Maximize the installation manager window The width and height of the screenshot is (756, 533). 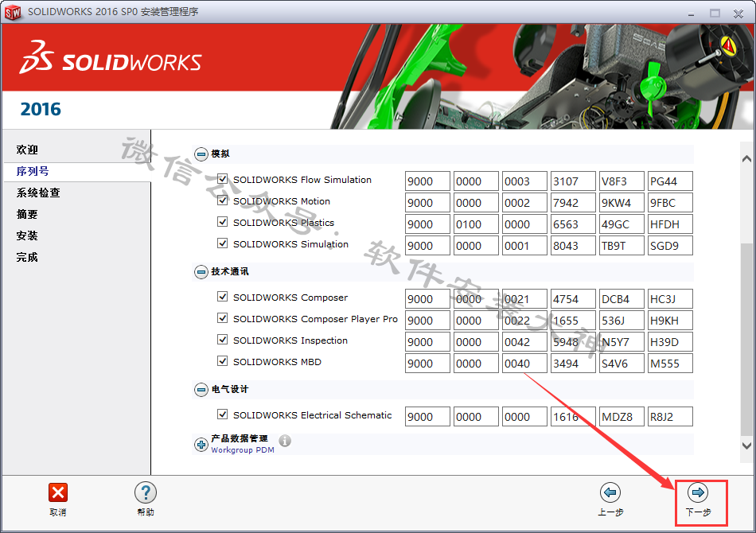715,14
